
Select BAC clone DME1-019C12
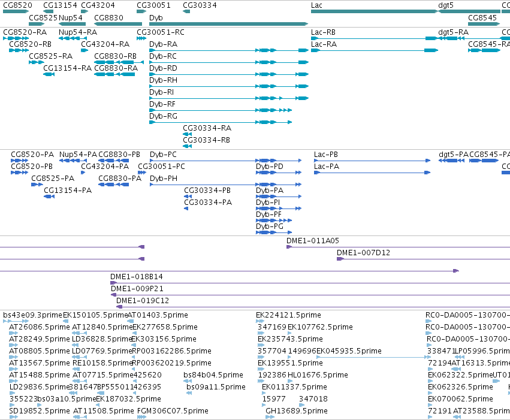point(143,301)
